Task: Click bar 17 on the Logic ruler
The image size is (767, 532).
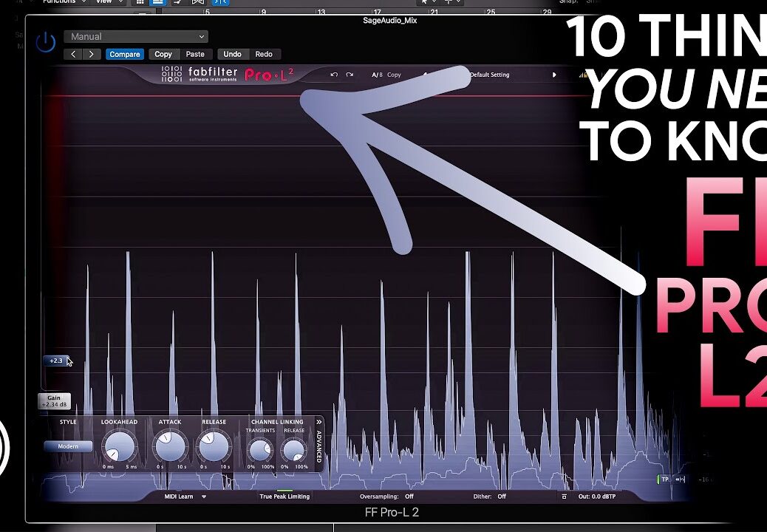Action: pyautogui.click(x=377, y=12)
